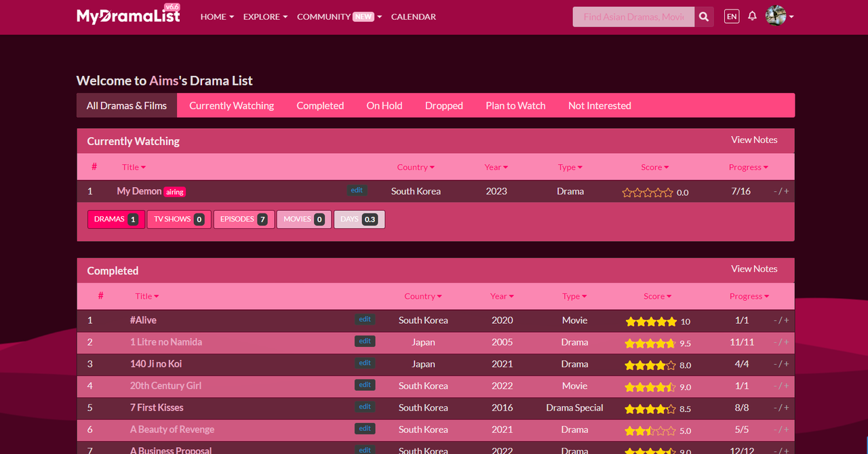This screenshot has height=454, width=868.
Task: Click the airing tag on My Demon
Action: click(x=175, y=192)
